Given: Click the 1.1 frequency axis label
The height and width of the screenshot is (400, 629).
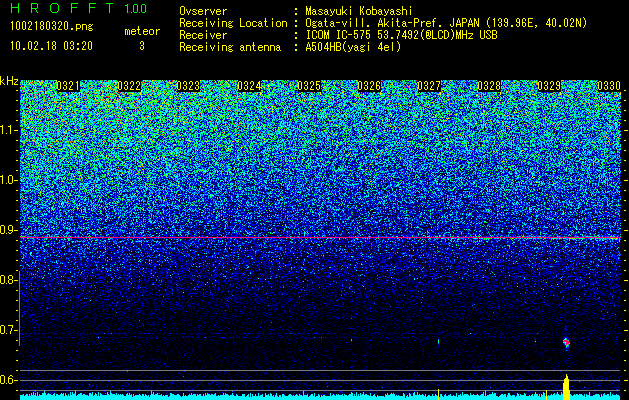Looking at the screenshot, I should click(x=8, y=130).
